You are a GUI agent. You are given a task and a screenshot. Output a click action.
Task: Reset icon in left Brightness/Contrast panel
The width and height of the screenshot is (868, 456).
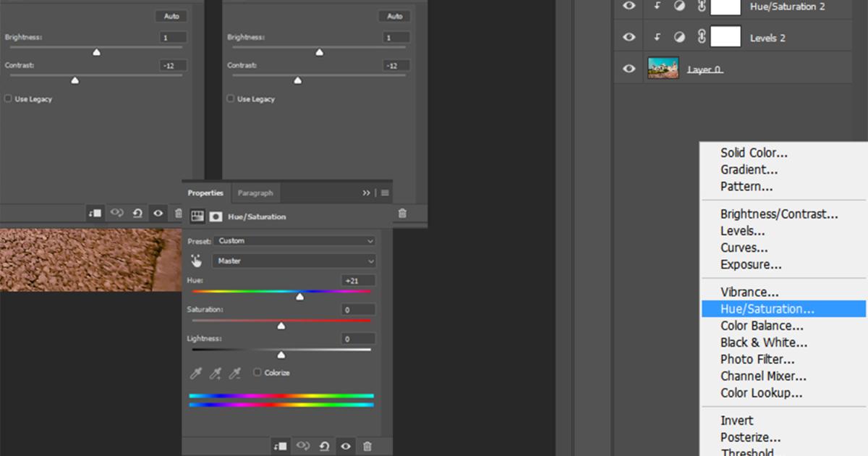click(x=137, y=214)
